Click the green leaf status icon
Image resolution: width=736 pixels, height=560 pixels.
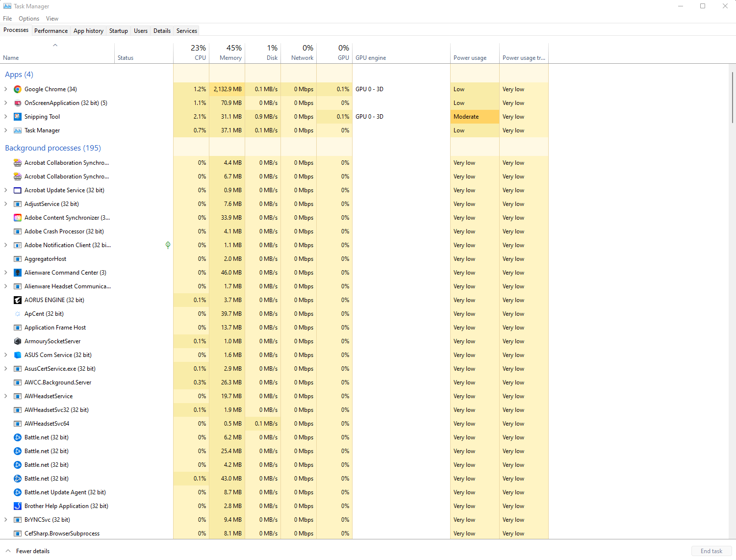coord(168,245)
